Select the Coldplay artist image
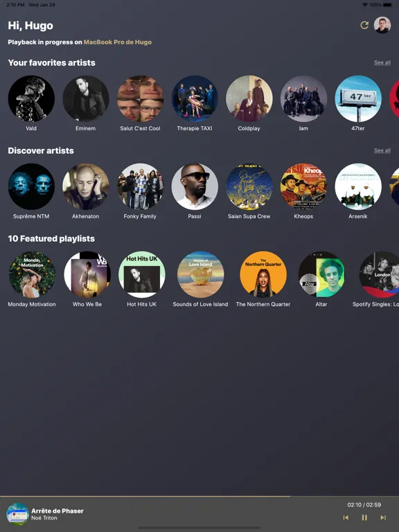Screen dimensions: 399x532 click(x=249, y=98)
